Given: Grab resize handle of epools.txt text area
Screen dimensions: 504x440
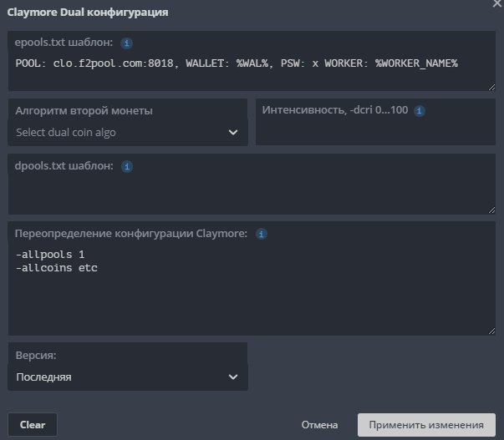Looking at the screenshot, I should coord(491,87).
